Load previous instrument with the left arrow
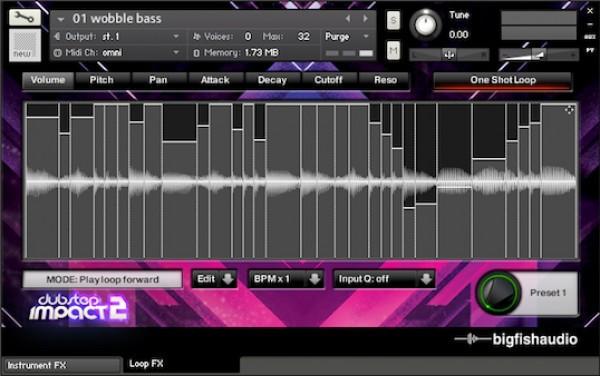This screenshot has height=376, width=600. (x=348, y=18)
